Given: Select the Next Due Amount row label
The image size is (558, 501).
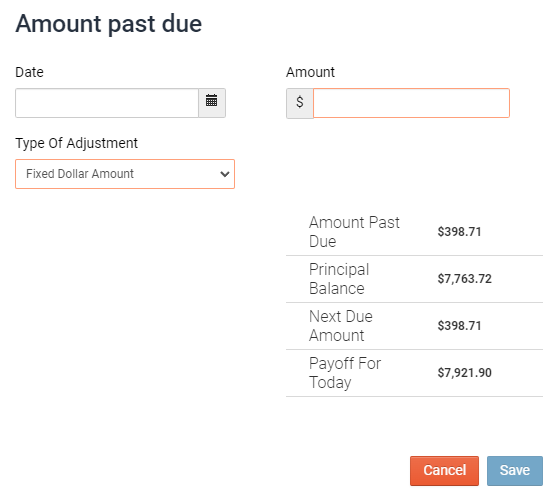Looking at the screenshot, I should tap(341, 326).
